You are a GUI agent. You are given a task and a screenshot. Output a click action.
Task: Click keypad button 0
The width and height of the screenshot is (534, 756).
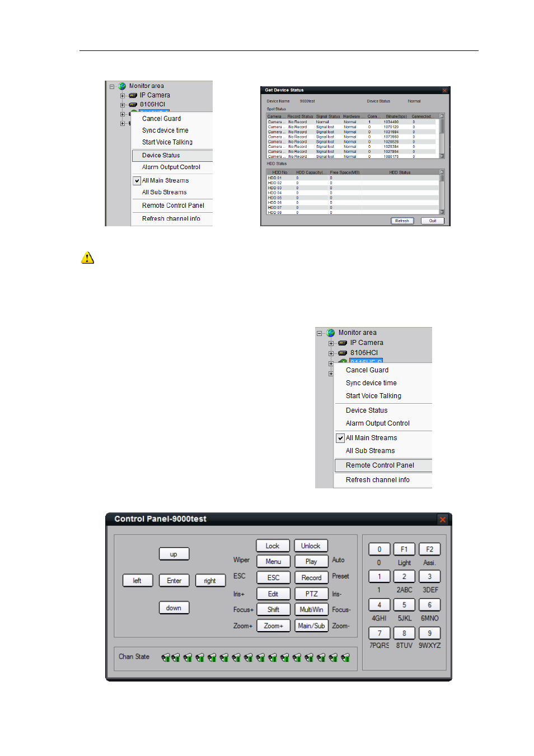coord(380,549)
